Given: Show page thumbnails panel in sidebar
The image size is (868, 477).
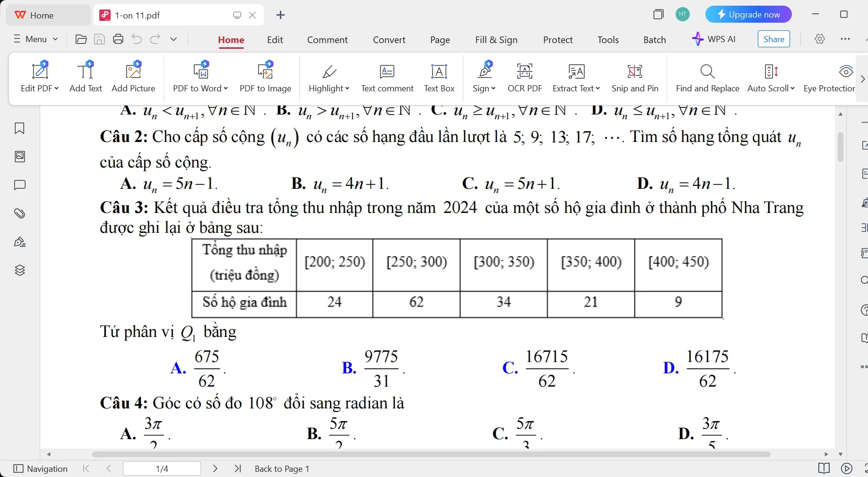Looking at the screenshot, I should [20, 157].
